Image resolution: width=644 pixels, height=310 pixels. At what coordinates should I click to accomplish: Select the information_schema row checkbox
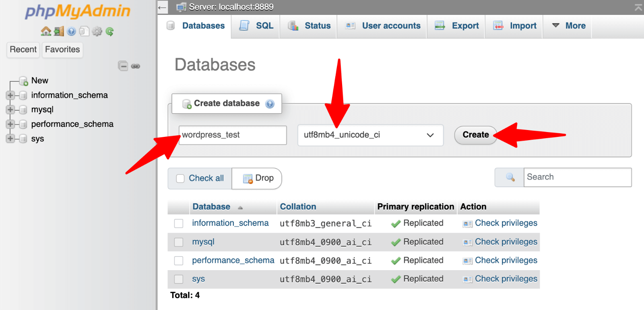click(x=179, y=223)
